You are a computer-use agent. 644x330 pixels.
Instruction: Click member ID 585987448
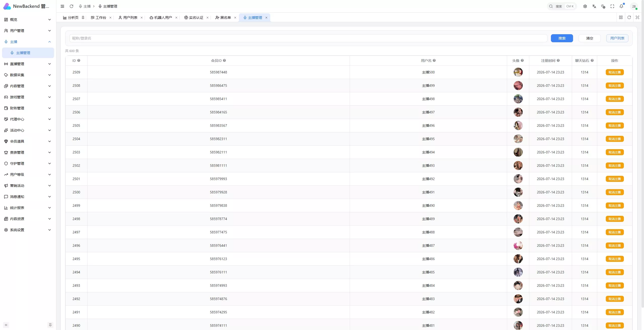(x=218, y=72)
